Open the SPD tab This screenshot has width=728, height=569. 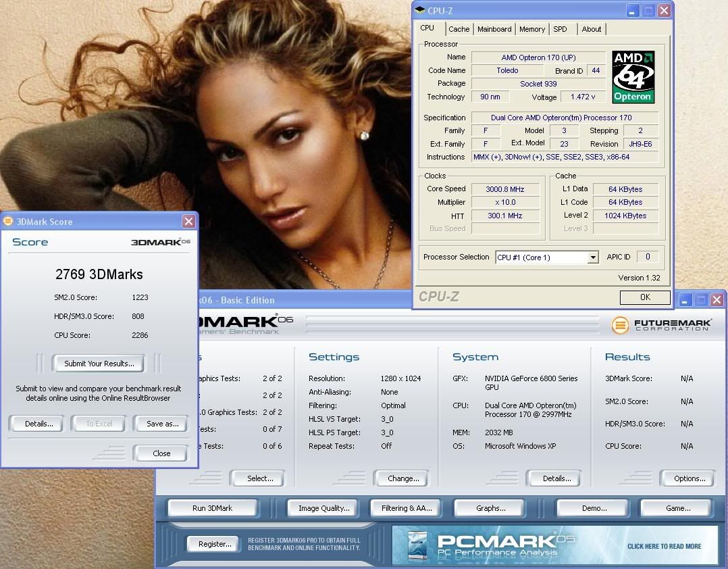coord(560,29)
